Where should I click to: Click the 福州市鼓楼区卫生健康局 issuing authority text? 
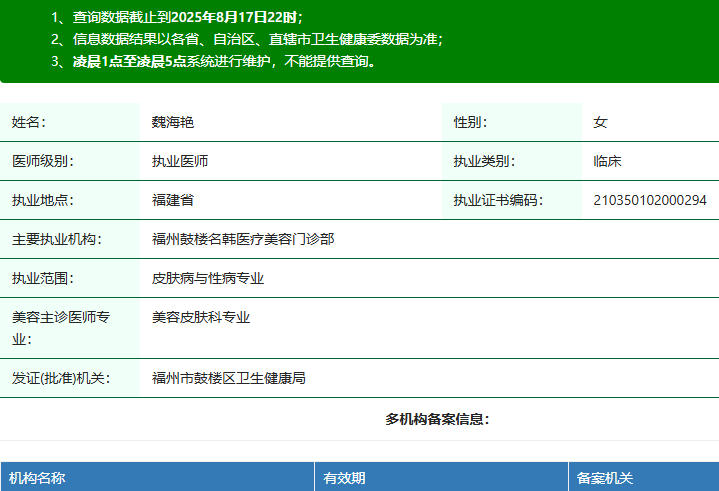[229, 378]
